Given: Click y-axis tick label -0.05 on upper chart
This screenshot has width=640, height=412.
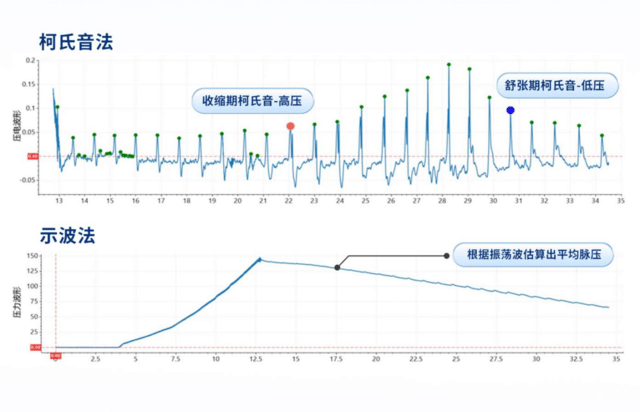Looking at the screenshot, I should pyautogui.click(x=29, y=180).
